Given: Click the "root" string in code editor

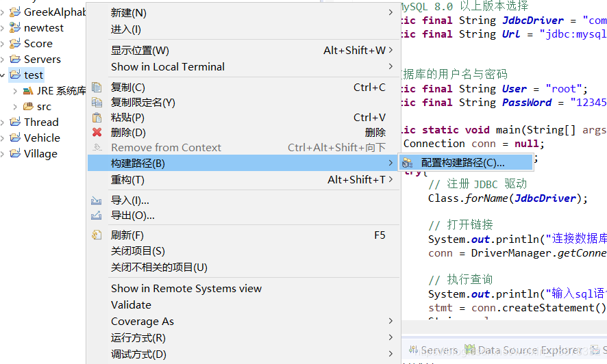Looking at the screenshot, I should [563, 89].
